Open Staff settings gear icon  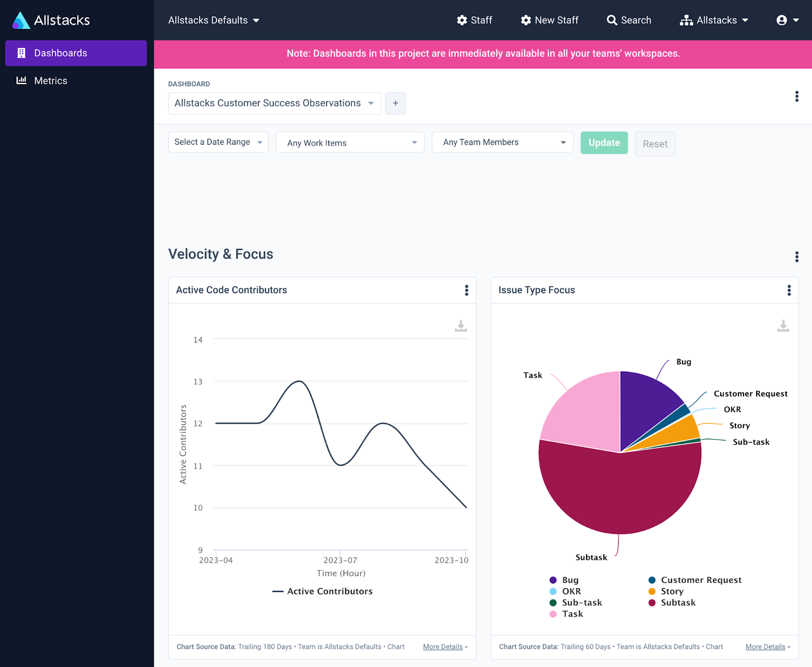(462, 20)
